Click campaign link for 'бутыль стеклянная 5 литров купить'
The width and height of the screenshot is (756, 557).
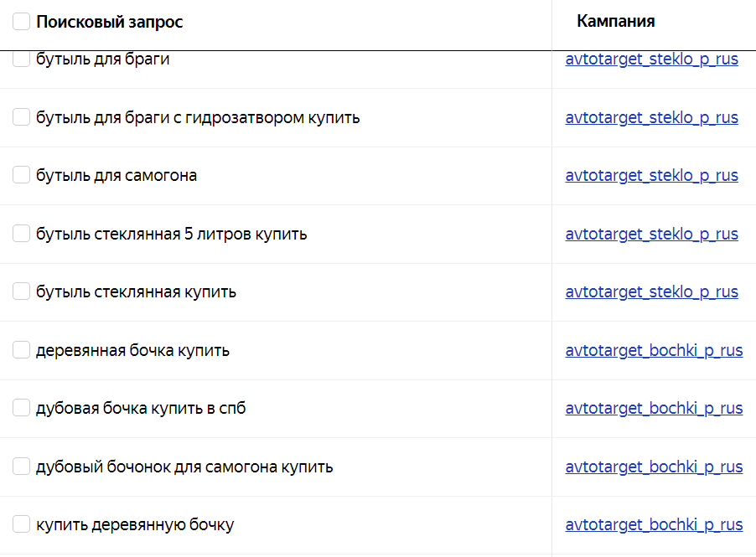(651, 234)
